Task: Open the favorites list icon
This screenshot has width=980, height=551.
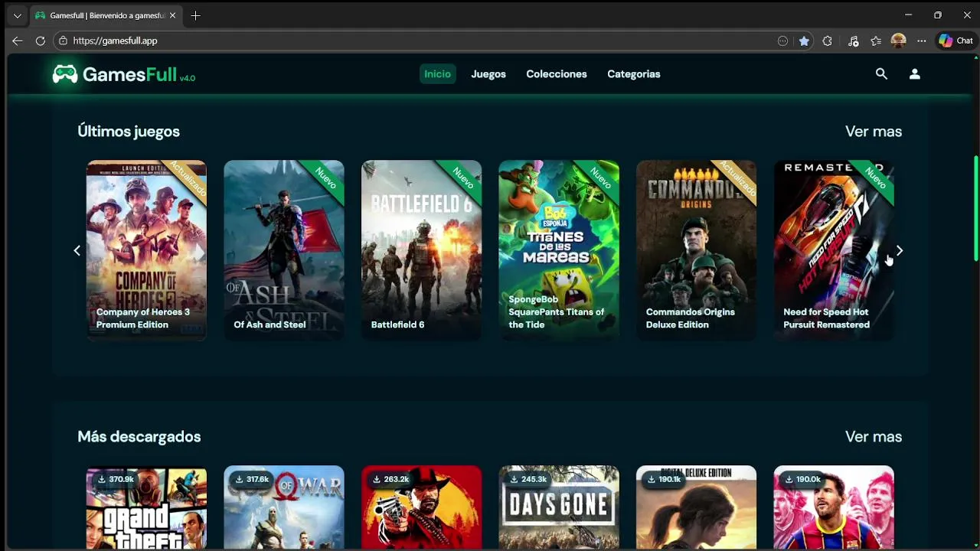Action: coord(876,41)
